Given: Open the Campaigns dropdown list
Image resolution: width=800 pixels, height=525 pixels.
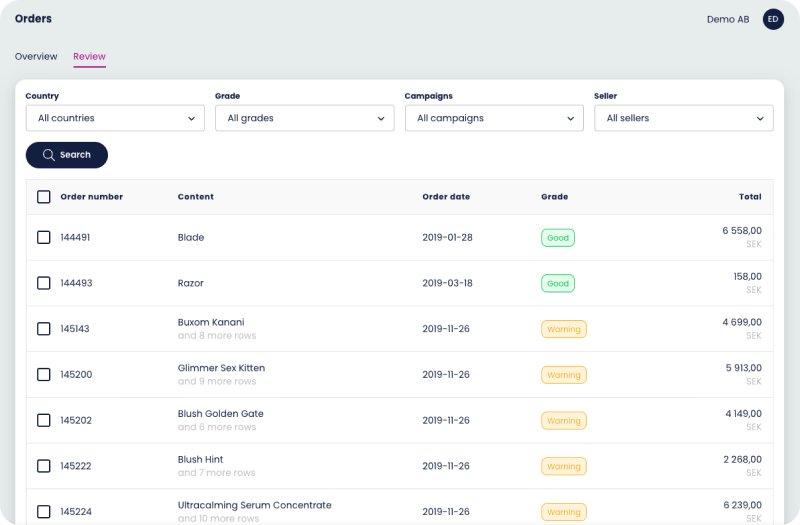Looking at the screenshot, I should tap(494, 118).
